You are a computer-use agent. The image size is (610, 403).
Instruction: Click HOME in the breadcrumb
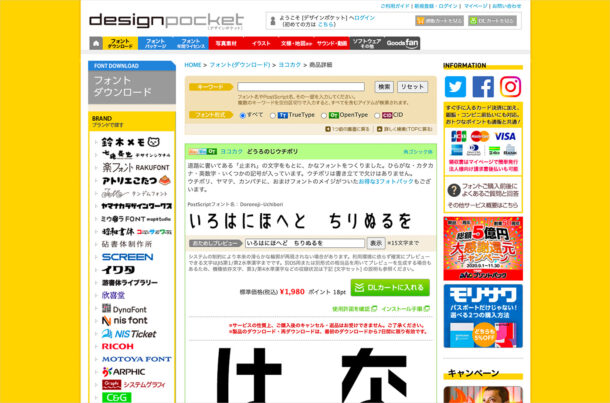click(x=193, y=65)
